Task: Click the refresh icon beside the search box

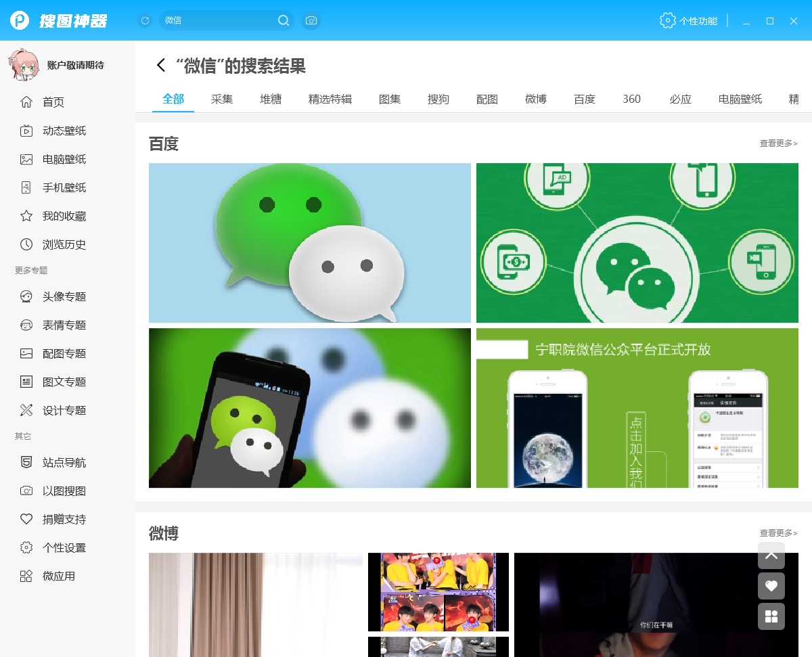Action: [x=145, y=21]
